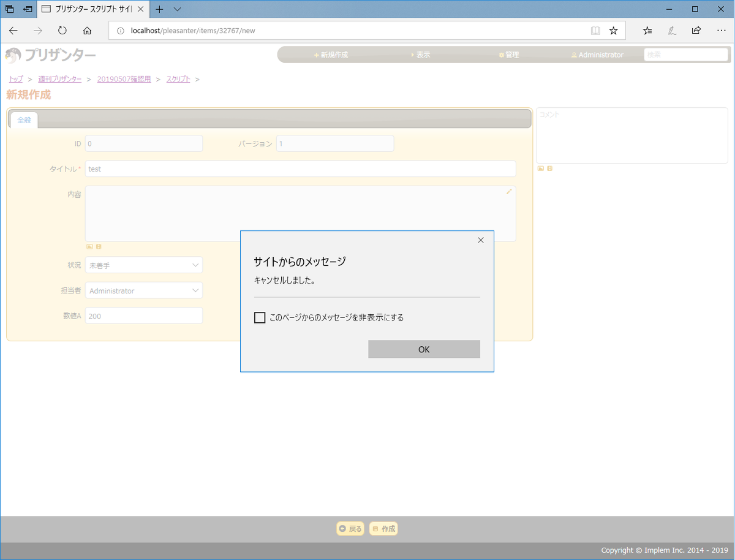Viewport: 735px width, 560px height.
Task: Open the 管理 menu
Action: click(x=509, y=55)
